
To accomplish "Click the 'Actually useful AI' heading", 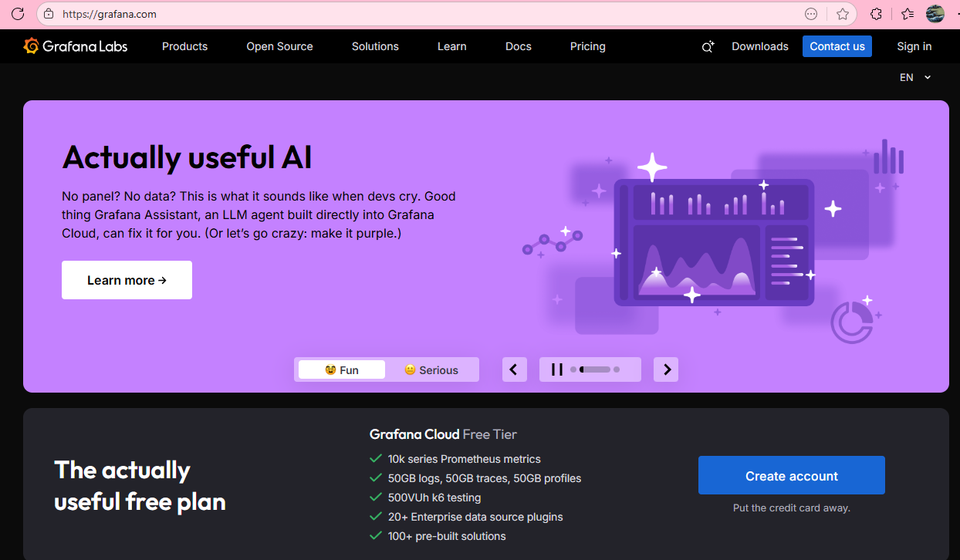I will click(187, 157).
